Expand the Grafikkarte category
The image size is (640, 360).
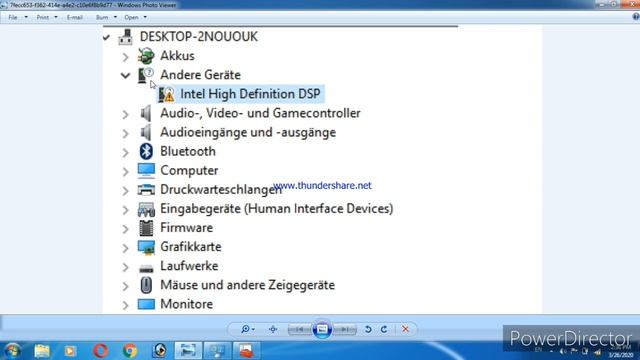[x=126, y=248]
